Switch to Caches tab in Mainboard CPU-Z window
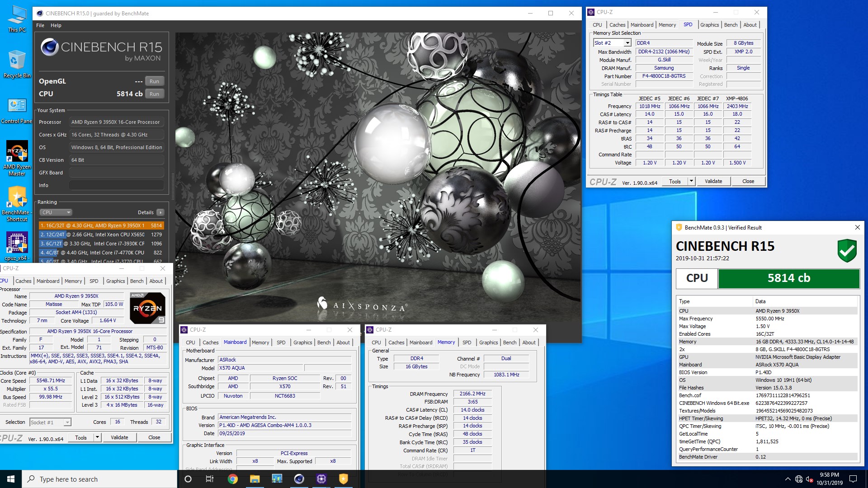 pyautogui.click(x=210, y=343)
